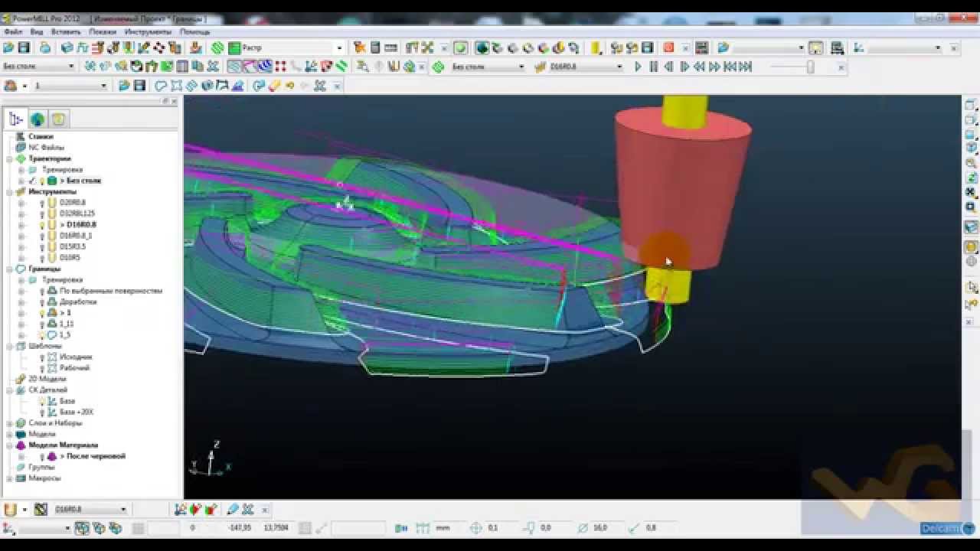Play the toolpath simulation
980x551 pixels.
pos(638,67)
